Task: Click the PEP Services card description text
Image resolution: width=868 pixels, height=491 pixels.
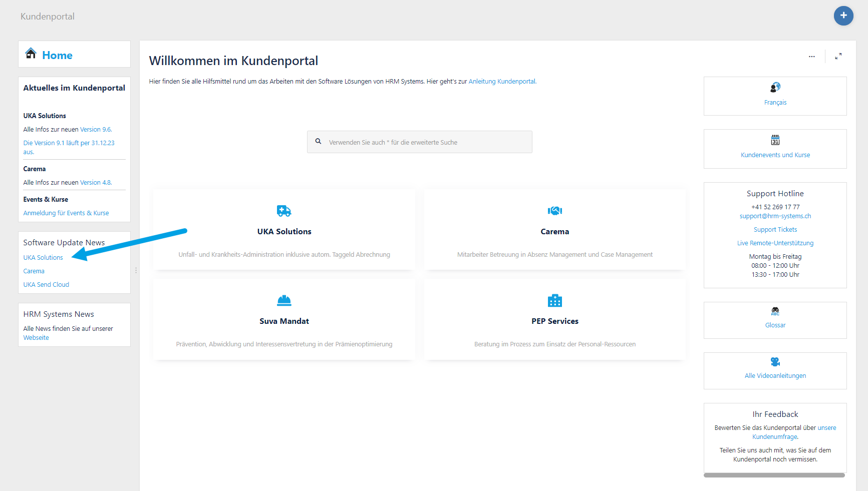Action: click(555, 344)
